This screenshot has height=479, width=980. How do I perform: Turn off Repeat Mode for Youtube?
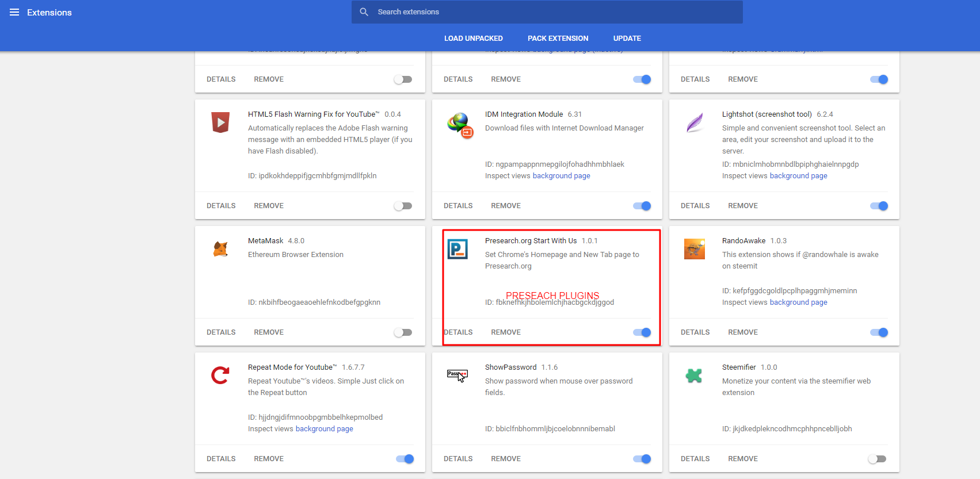click(x=405, y=459)
